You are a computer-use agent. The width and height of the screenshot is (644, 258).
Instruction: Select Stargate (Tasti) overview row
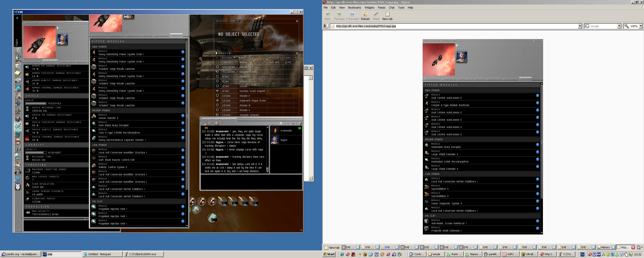click(x=257, y=72)
